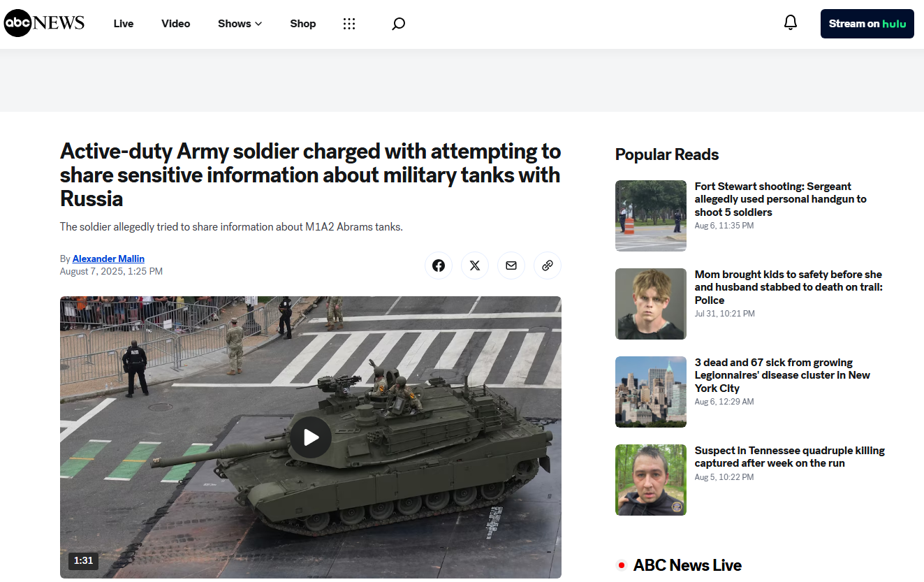
Task: Click the ABC News logo
Action: coord(45,23)
